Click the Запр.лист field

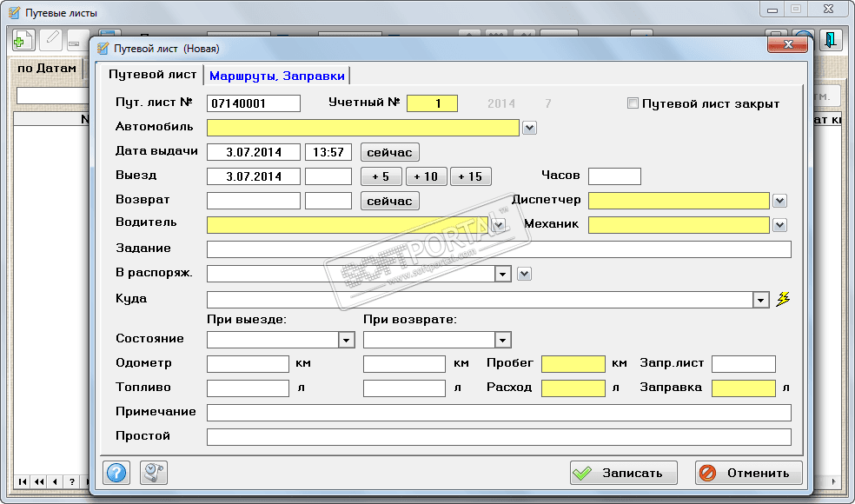(744, 364)
